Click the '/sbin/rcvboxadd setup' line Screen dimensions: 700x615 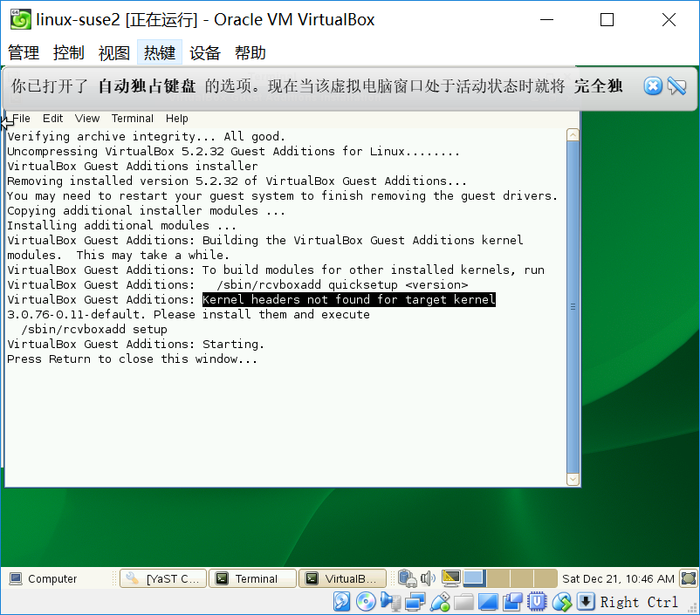94,330
